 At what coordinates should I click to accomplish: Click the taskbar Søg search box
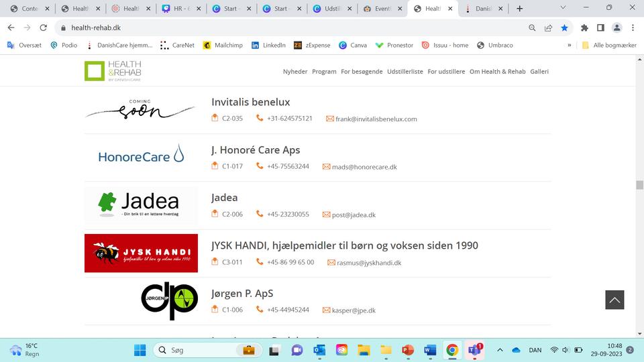[x=207, y=350]
